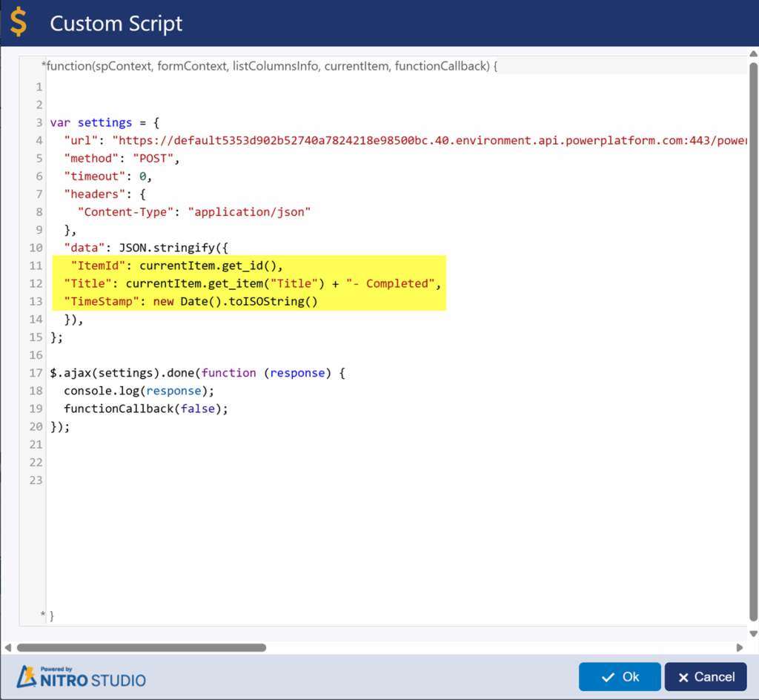Cancel the Custom Script dialog
759x700 pixels.
coord(705,677)
